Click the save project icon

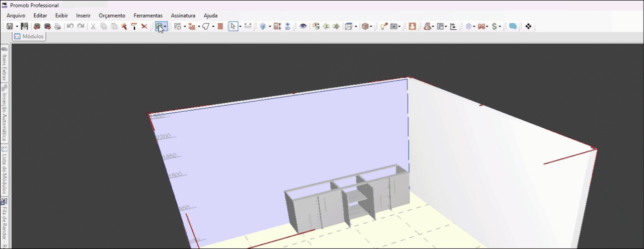tap(10, 26)
